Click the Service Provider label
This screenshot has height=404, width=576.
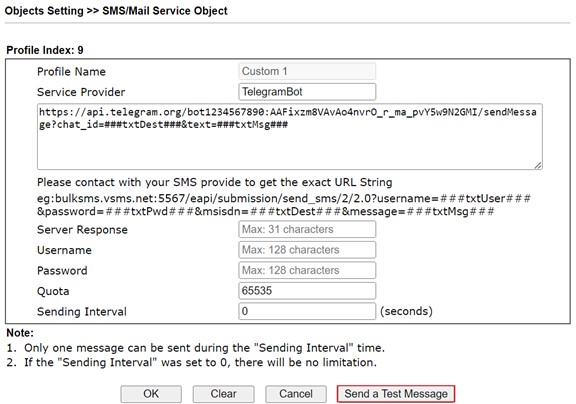point(81,92)
